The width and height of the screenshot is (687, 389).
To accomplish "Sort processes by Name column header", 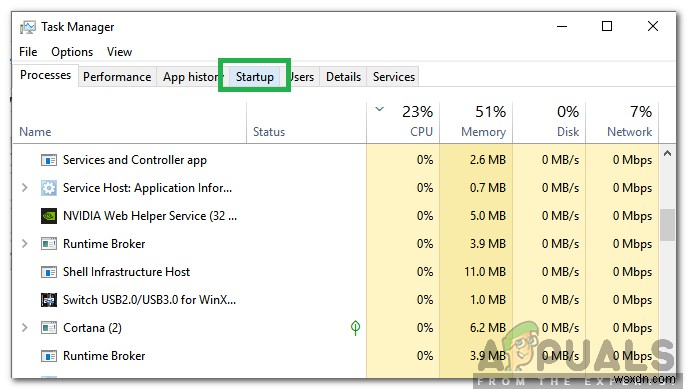I will (130, 123).
